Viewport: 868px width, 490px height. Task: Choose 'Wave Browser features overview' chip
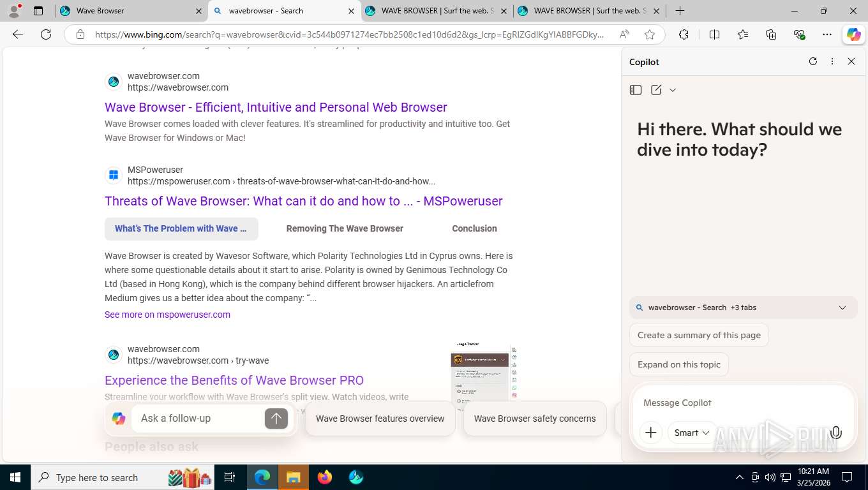pos(380,419)
